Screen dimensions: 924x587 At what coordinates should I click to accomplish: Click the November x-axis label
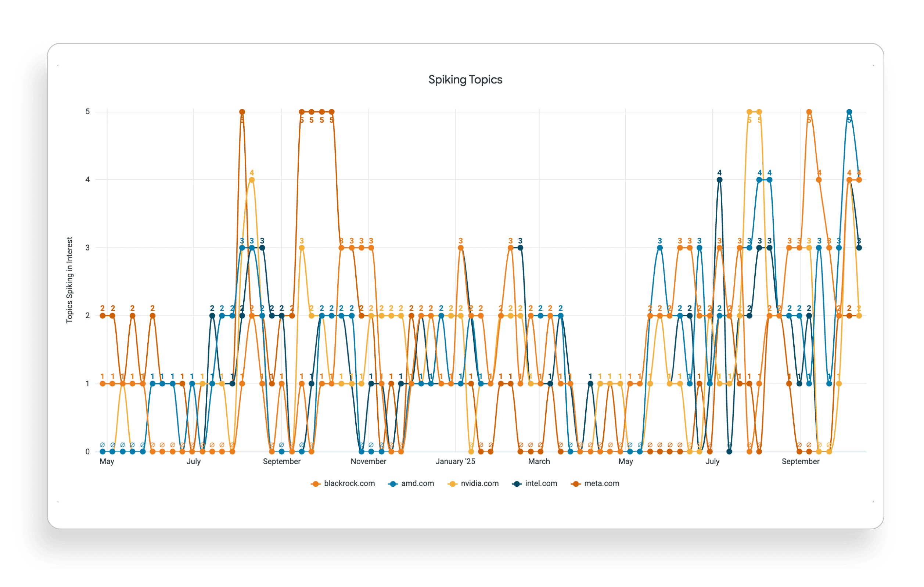(x=368, y=461)
